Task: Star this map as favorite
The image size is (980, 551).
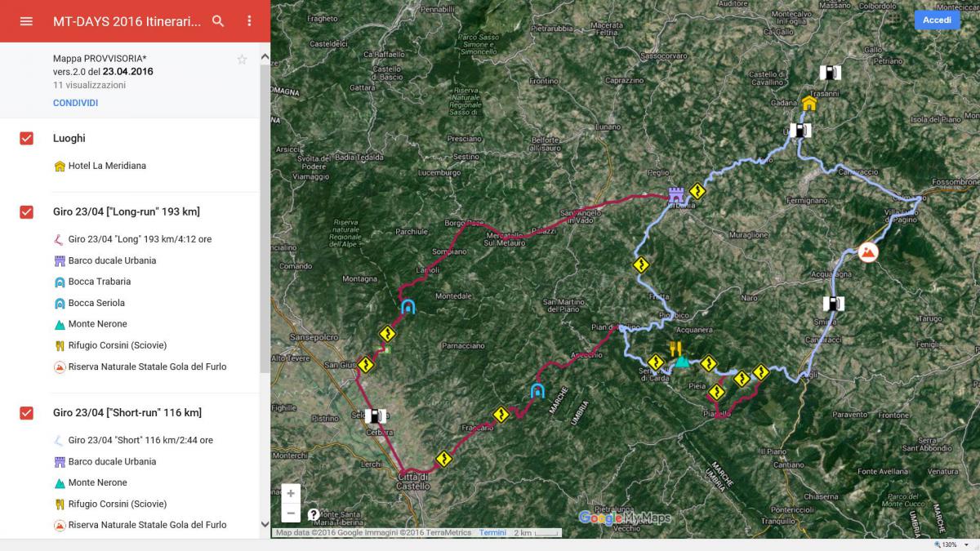Action: coord(242,60)
